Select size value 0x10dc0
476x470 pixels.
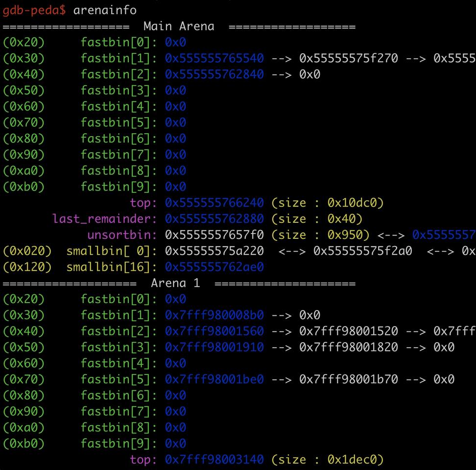coord(352,203)
